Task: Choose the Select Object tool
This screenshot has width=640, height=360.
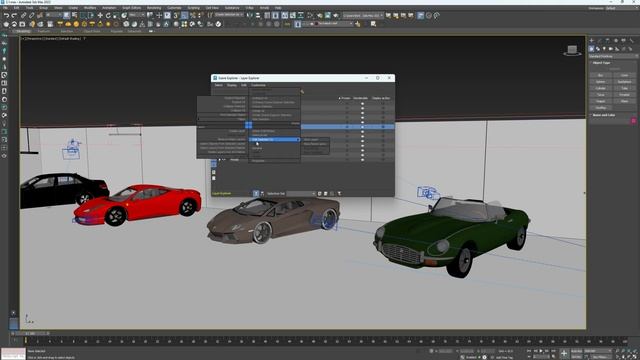Action: coord(66,16)
